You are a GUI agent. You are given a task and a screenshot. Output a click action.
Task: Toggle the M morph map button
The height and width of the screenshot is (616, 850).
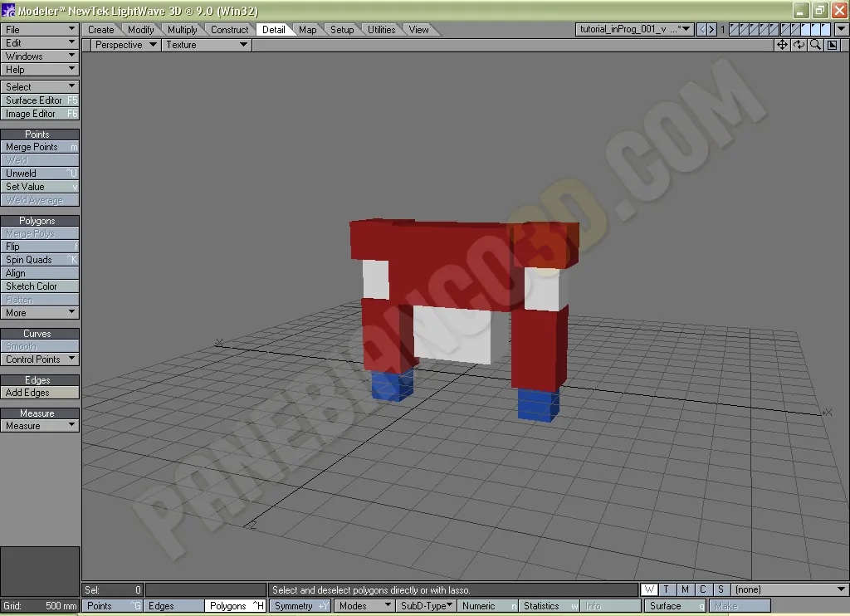tap(685, 589)
